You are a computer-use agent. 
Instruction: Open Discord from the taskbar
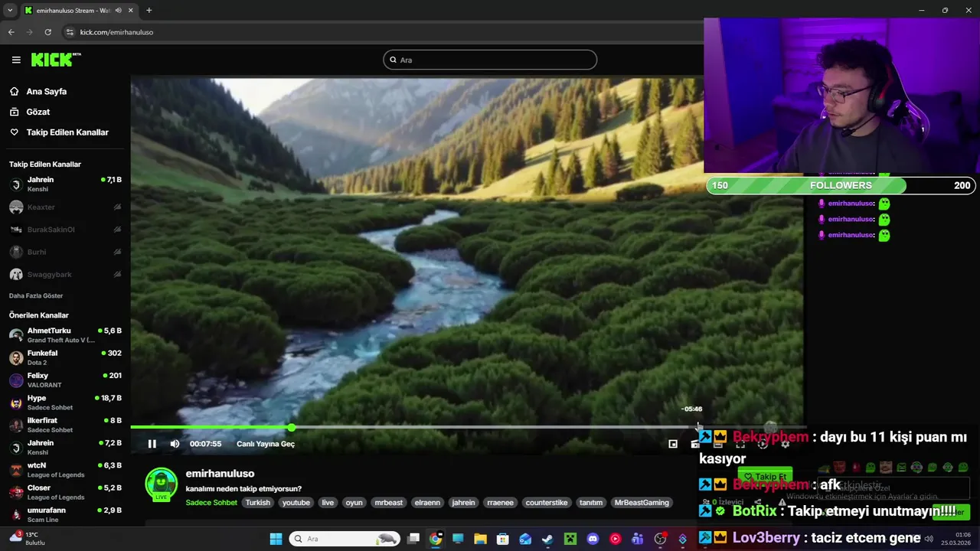(x=593, y=539)
